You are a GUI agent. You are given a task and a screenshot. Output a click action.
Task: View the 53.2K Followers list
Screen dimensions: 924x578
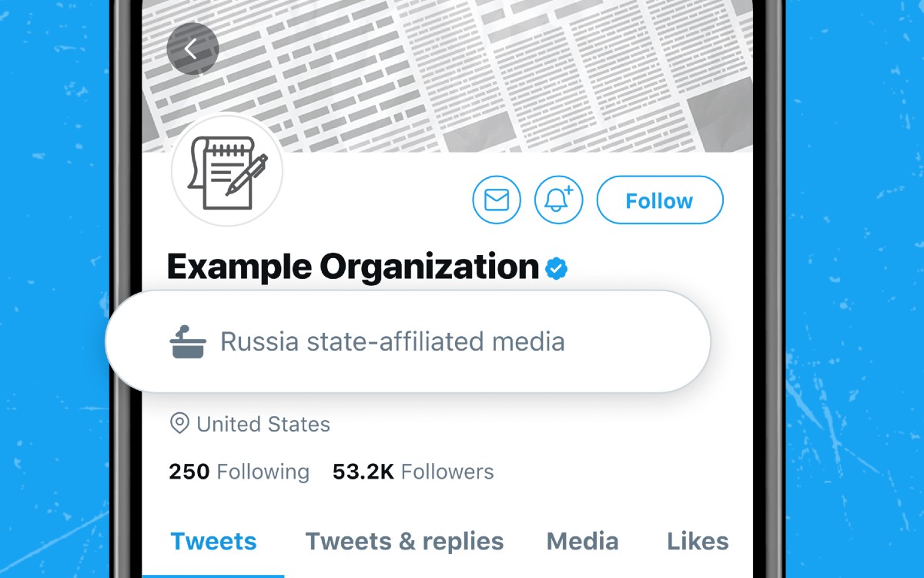pyautogui.click(x=413, y=471)
